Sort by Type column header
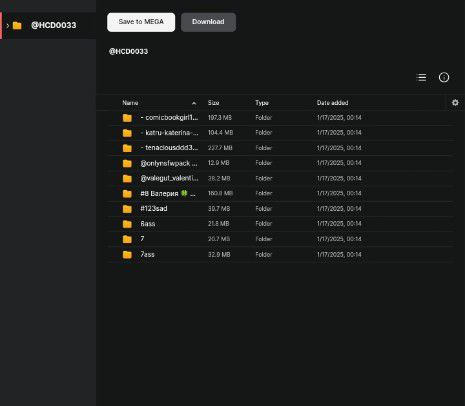Viewport: 465px width, 406px height. [262, 103]
